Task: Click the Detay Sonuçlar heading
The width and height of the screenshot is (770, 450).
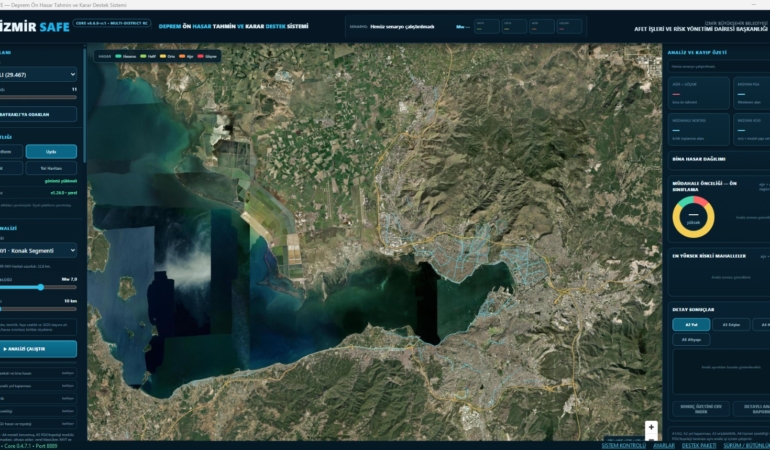Action: pos(693,309)
